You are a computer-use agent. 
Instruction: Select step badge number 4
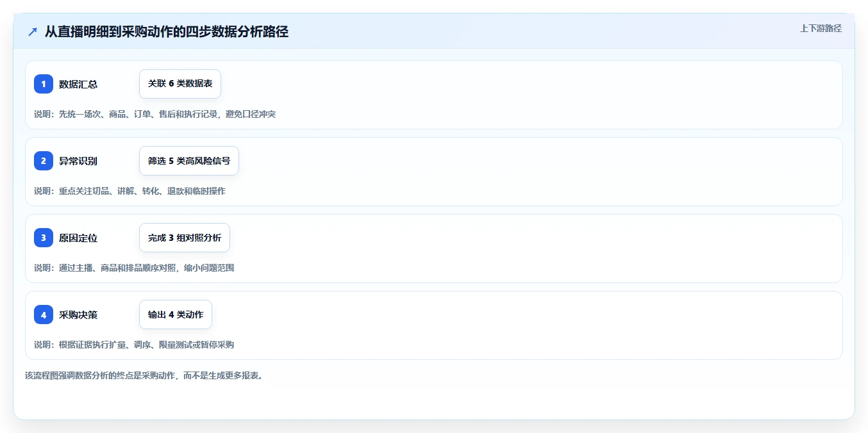pyautogui.click(x=44, y=315)
